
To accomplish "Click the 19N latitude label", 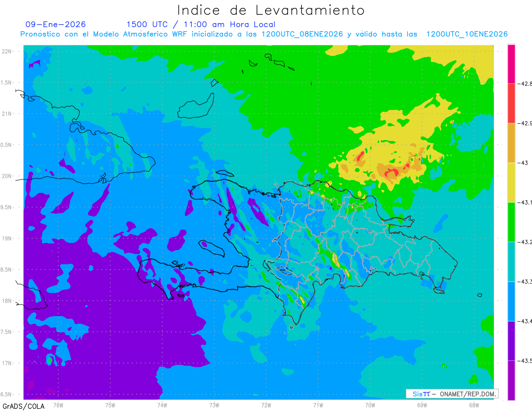I will coord(8,239).
